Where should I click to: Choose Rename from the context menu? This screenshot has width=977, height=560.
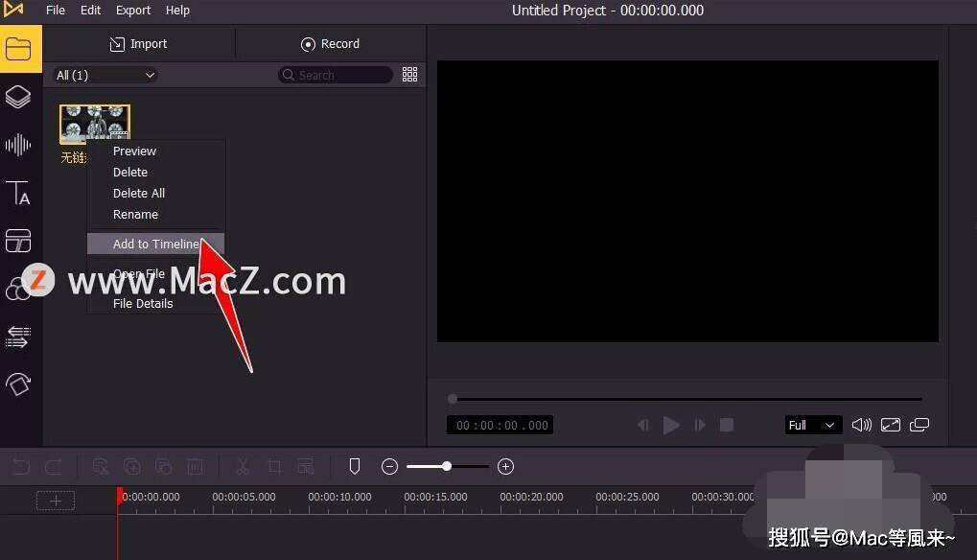pyautogui.click(x=135, y=214)
